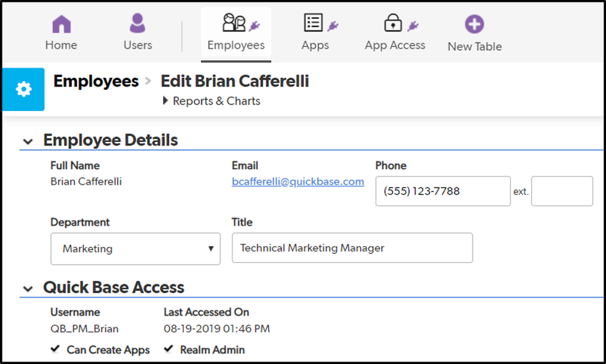This screenshot has height=364, width=606.
Task: Click the New Table plus icon
Action: pos(474,24)
